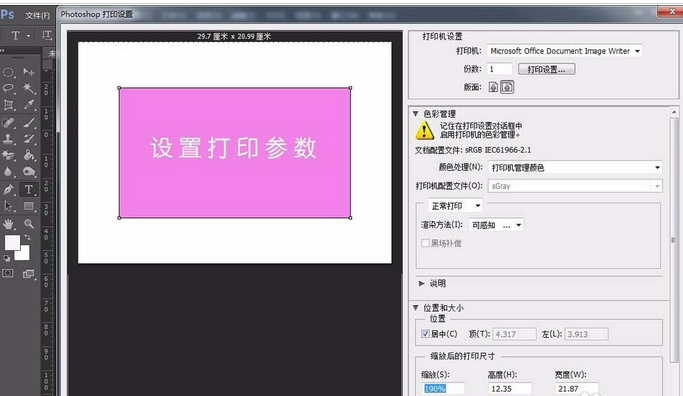Image resolution: width=683 pixels, height=396 pixels.
Task: Select the Pen tool
Action: click(8, 190)
